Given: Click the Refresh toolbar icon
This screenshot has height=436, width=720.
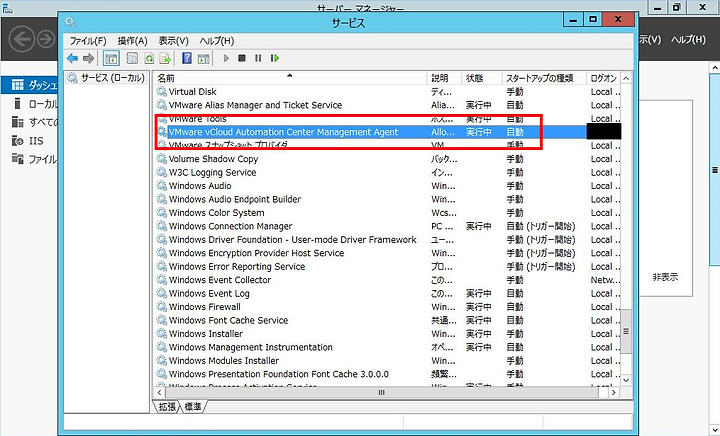Looking at the screenshot, I should [149, 58].
